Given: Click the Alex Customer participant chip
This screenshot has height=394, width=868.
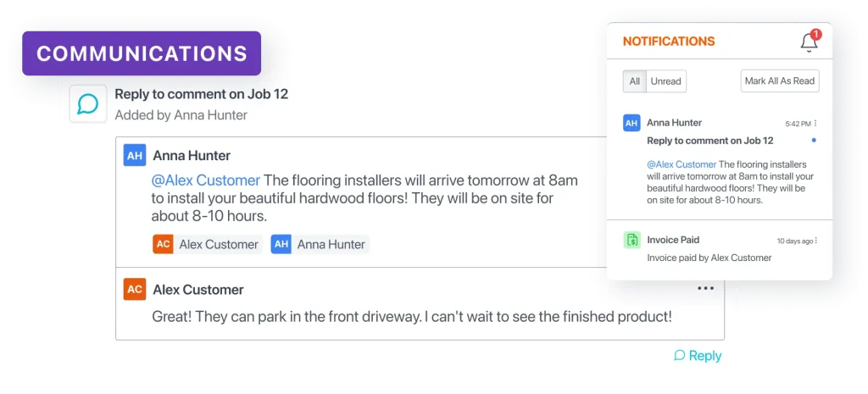Looking at the screenshot, I should (x=206, y=244).
